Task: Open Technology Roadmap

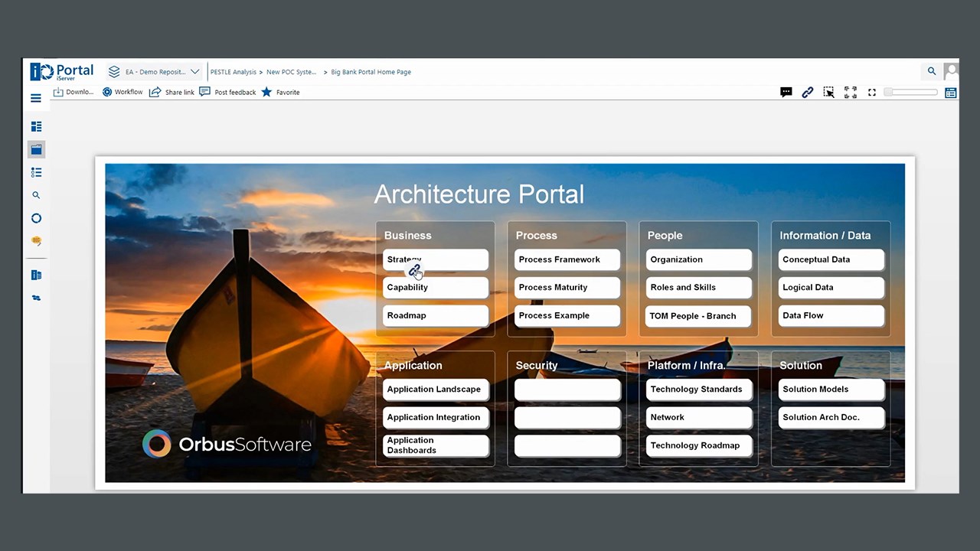Action: tap(699, 445)
